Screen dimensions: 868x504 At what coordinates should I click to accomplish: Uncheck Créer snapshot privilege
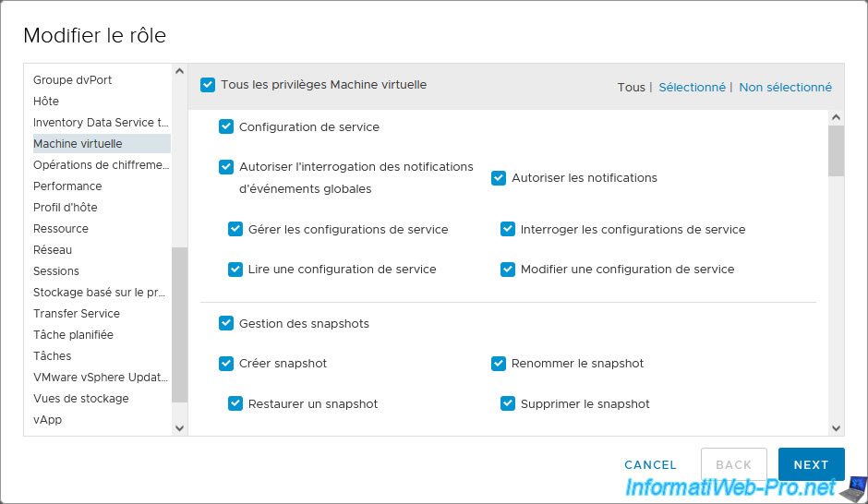[226, 364]
